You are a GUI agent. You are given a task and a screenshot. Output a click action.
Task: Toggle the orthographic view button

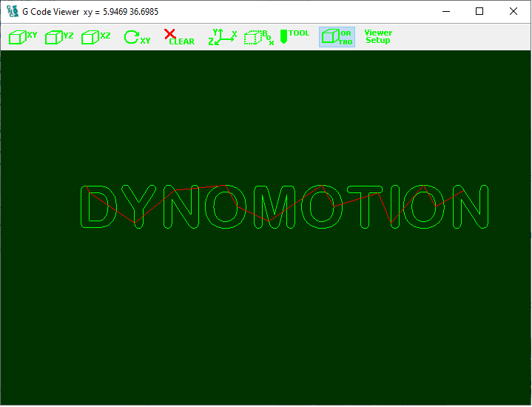337,37
